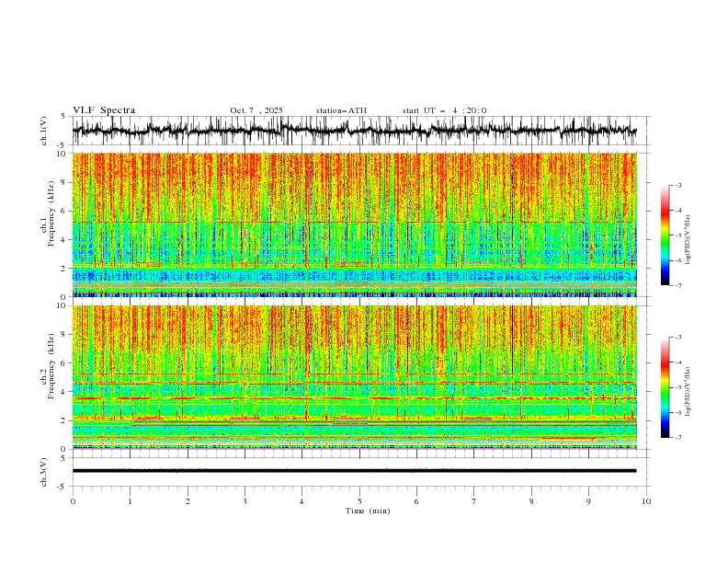Click the "-3" label on ch.1 color bar

(678, 185)
